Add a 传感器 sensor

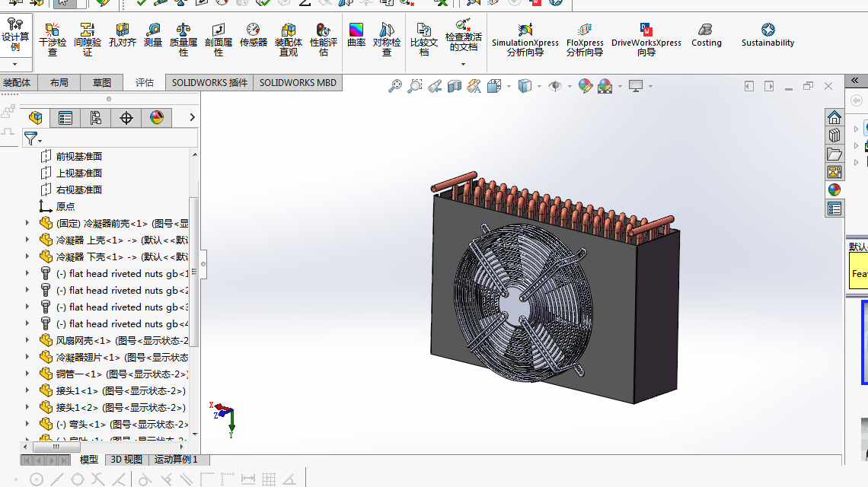pyautogui.click(x=253, y=34)
